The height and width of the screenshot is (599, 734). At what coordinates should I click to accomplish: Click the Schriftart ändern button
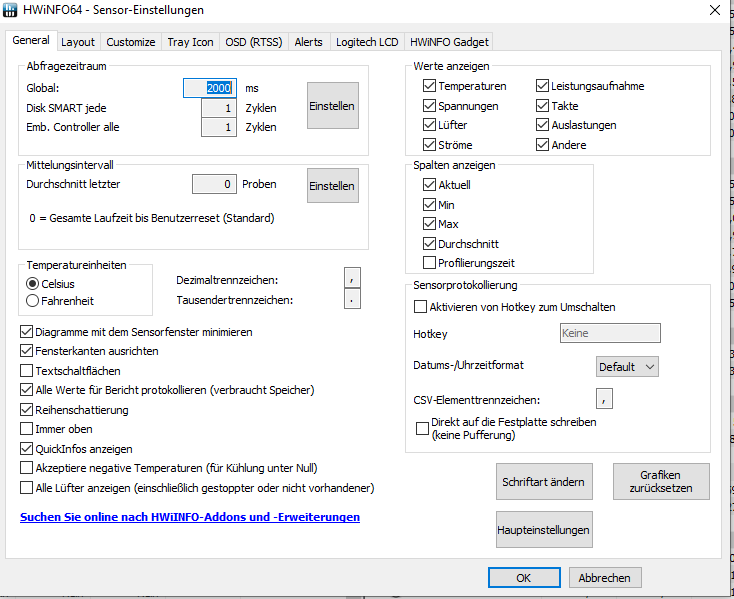[544, 482]
